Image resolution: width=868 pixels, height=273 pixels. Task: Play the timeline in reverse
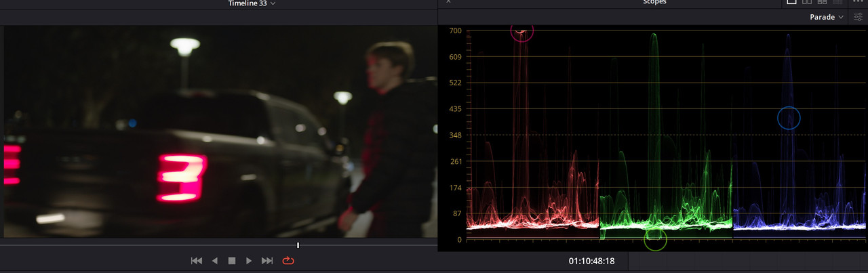pyautogui.click(x=215, y=261)
